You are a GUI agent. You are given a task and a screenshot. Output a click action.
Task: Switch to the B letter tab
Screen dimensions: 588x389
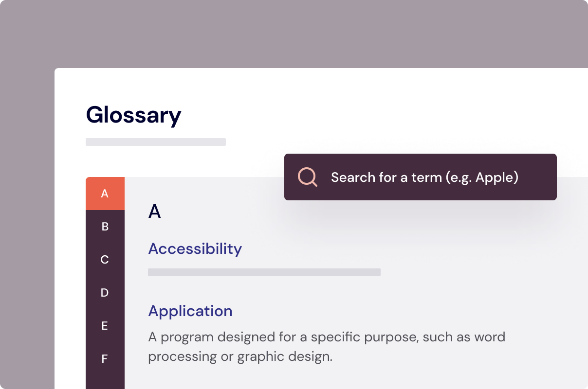105,227
